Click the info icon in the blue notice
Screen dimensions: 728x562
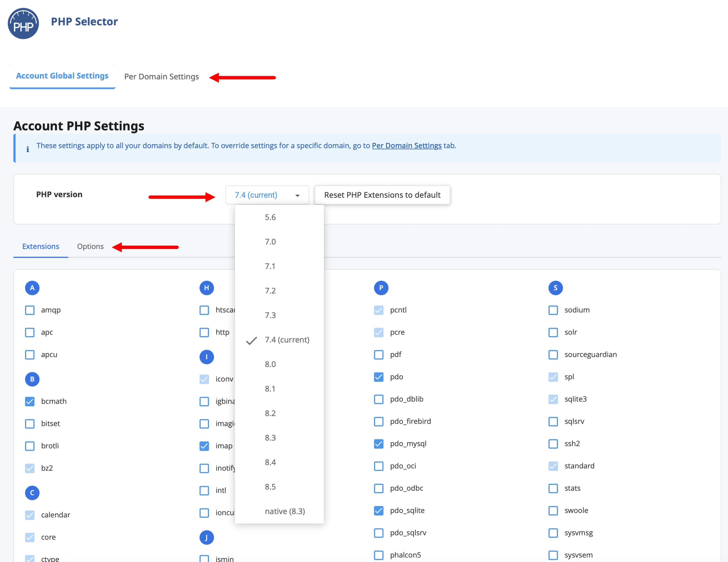pyautogui.click(x=28, y=149)
